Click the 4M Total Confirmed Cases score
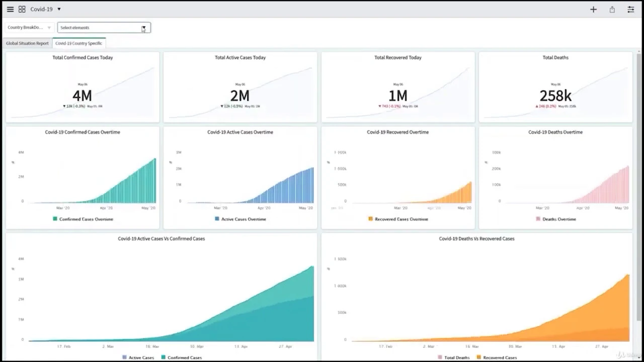 (x=82, y=96)
